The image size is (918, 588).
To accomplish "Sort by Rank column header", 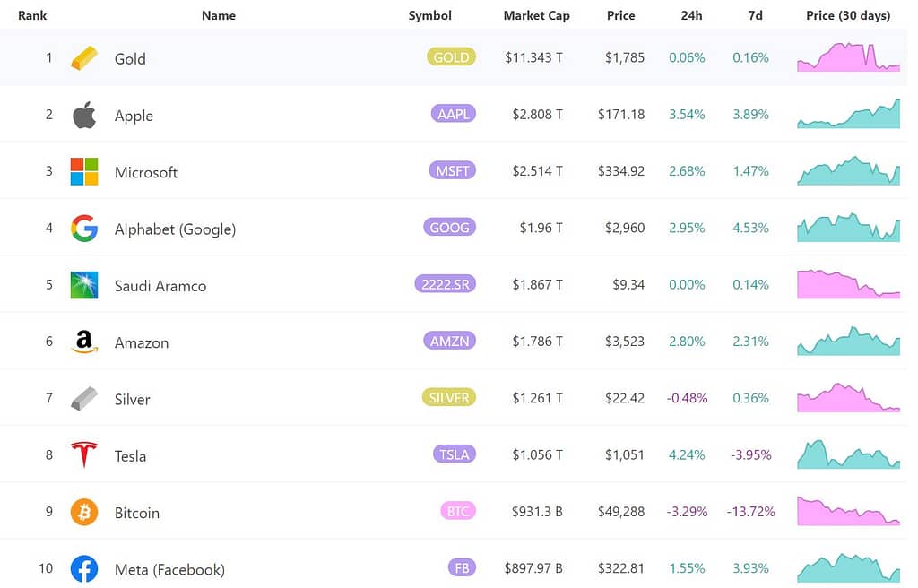I will (32, 16).
